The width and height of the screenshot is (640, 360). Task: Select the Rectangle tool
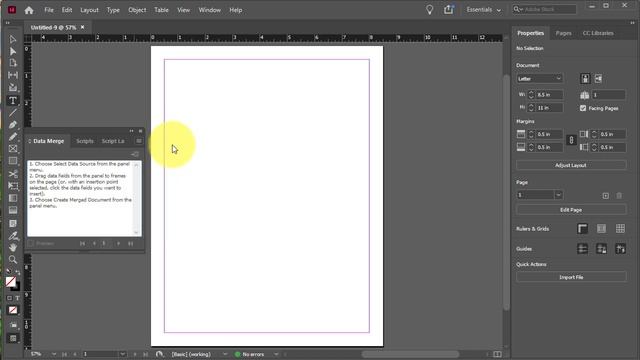click(x=13, y=161)
